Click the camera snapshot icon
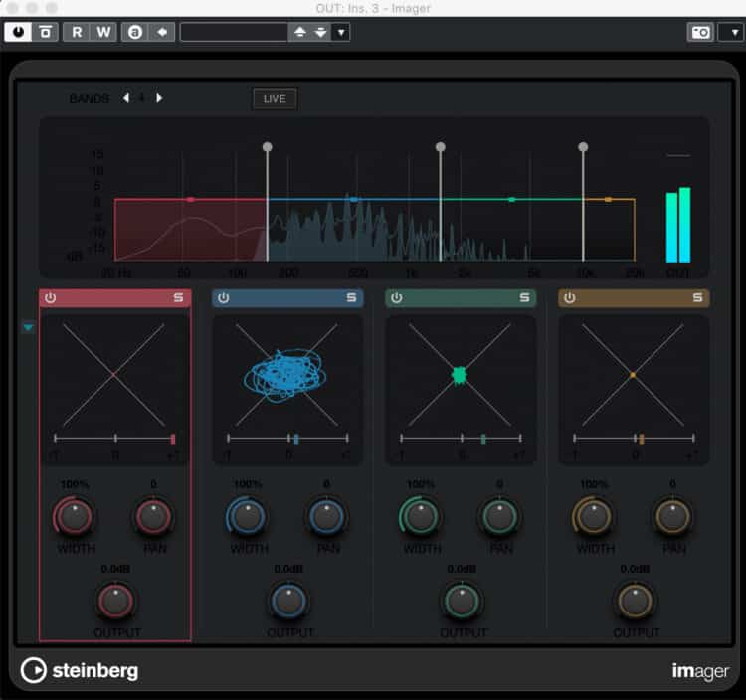The height and width of the screenshot is (700, 746). coord(700,33)
